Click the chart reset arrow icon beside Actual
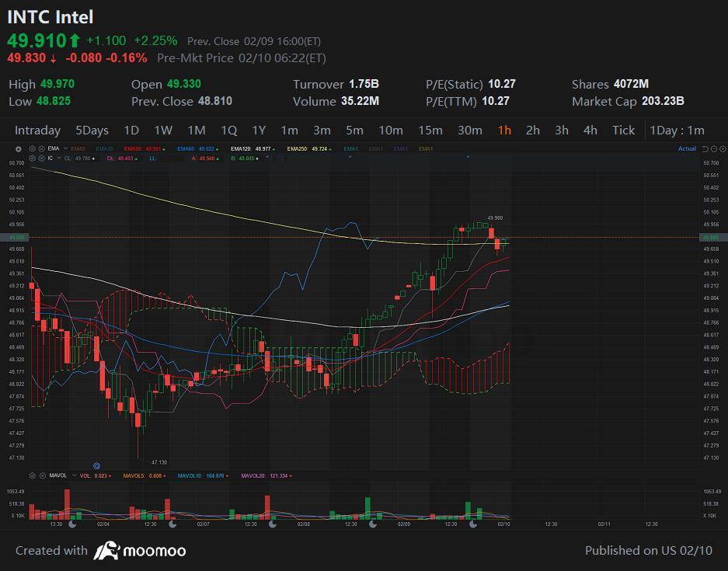This screenshot has width=728, height=571. [x=705, y=148]
